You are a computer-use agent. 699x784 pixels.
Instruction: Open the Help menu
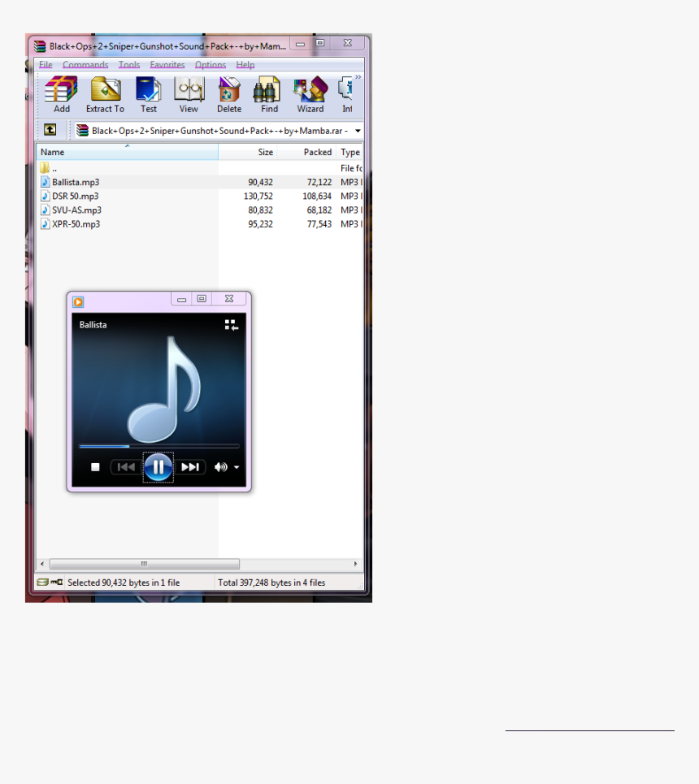coord(245,64)
